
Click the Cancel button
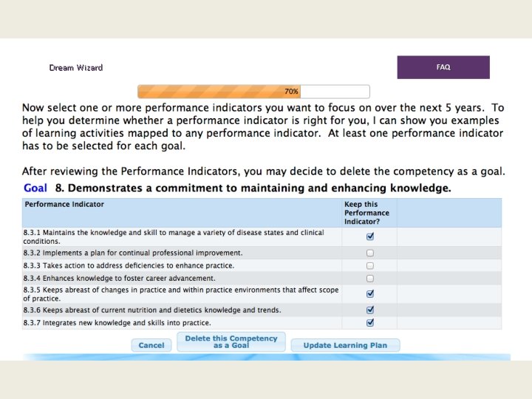[151, 345]
